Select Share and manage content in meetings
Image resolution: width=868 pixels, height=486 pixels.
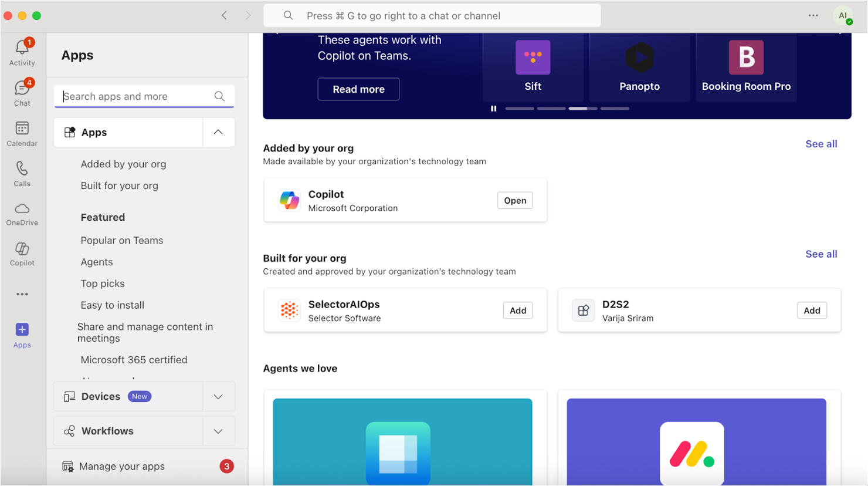(x=145, y=332)
